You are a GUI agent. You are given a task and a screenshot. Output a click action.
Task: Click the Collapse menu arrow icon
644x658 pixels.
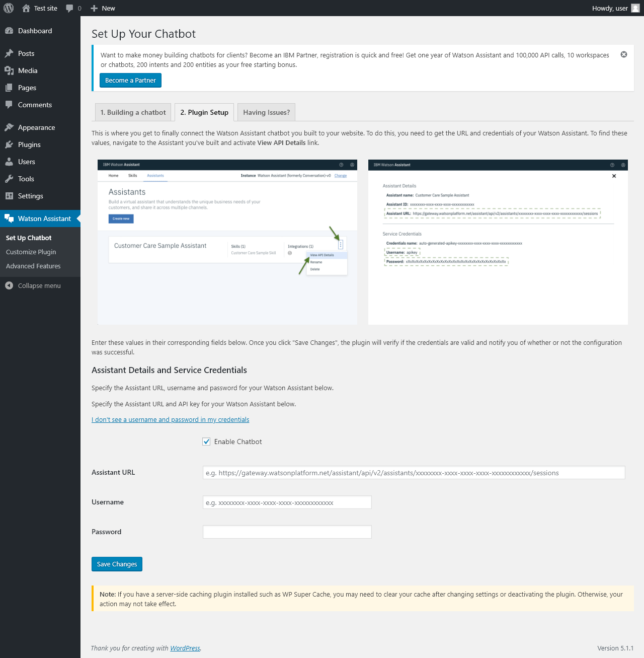point(9,285)
